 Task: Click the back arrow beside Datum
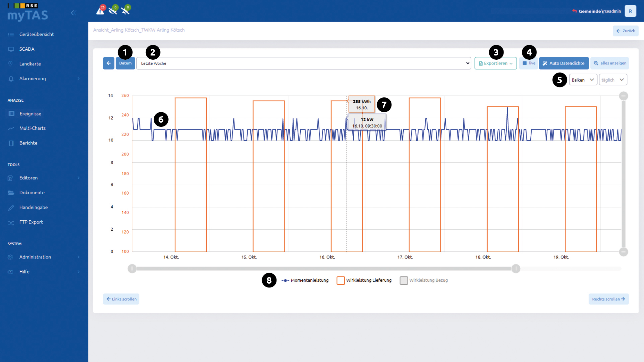(x=109, y=63)
